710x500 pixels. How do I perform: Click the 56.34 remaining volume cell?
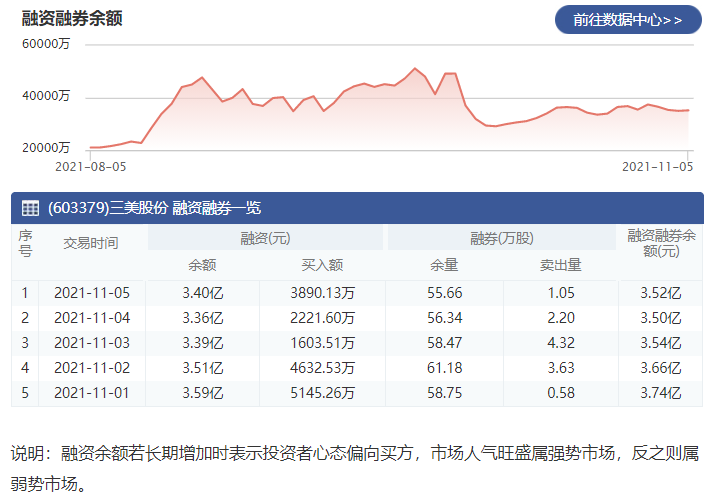(x=445, y=318)
